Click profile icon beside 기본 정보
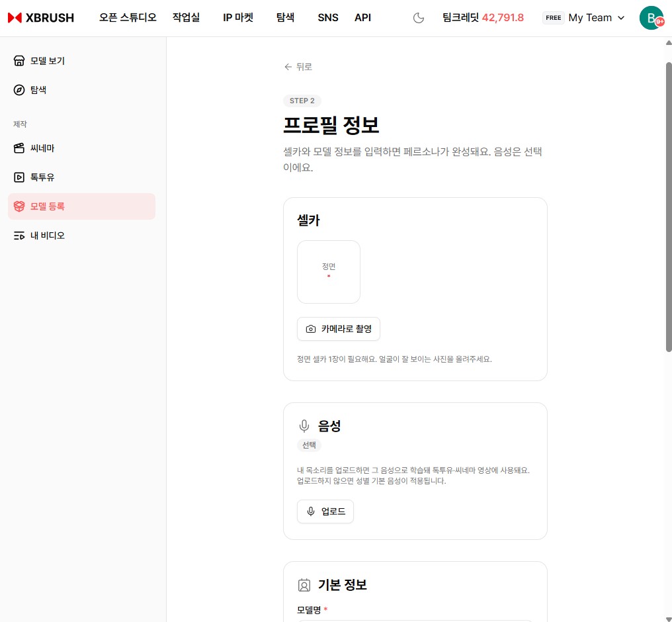Viewport: 672px width, 622px height. click(x=304, y=585)
